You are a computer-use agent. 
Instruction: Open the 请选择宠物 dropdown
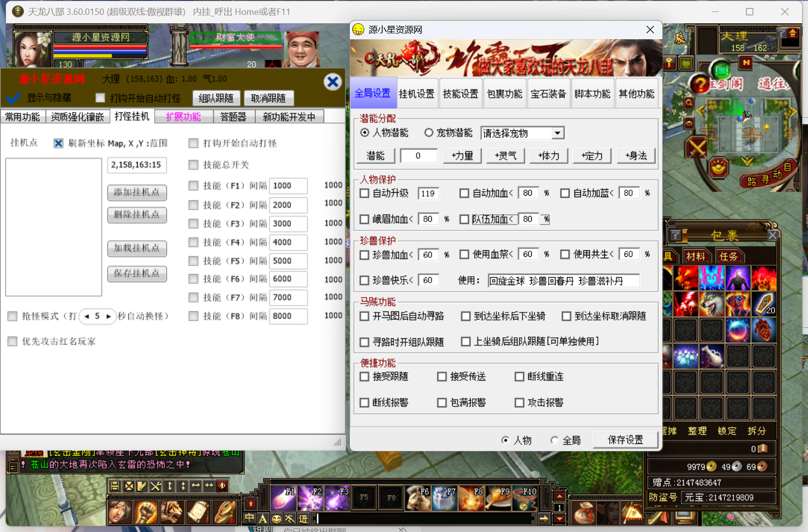tap(558, 133)
